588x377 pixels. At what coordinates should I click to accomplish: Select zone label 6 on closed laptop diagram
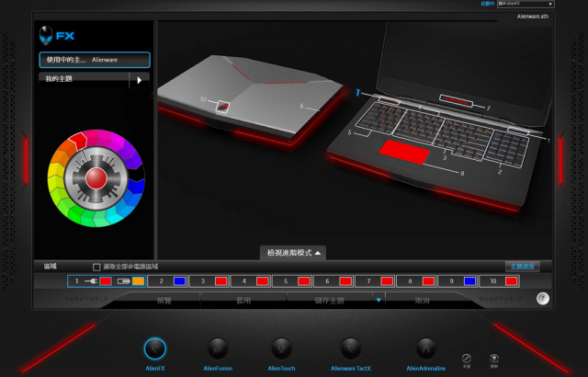(301, 106)
